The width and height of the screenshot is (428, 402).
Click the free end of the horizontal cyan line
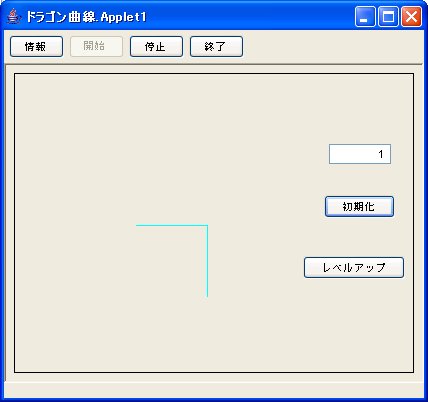(137, 226)
